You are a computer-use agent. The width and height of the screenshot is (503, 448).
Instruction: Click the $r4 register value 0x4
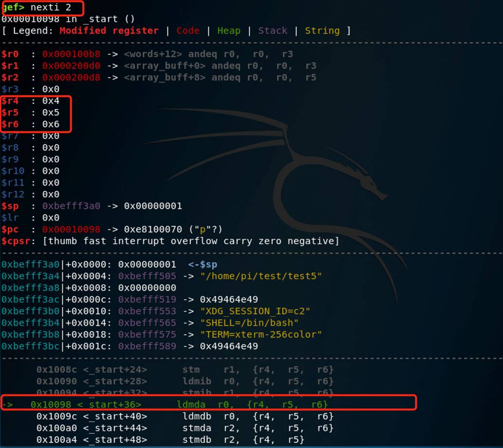click(x=51, y=101)
